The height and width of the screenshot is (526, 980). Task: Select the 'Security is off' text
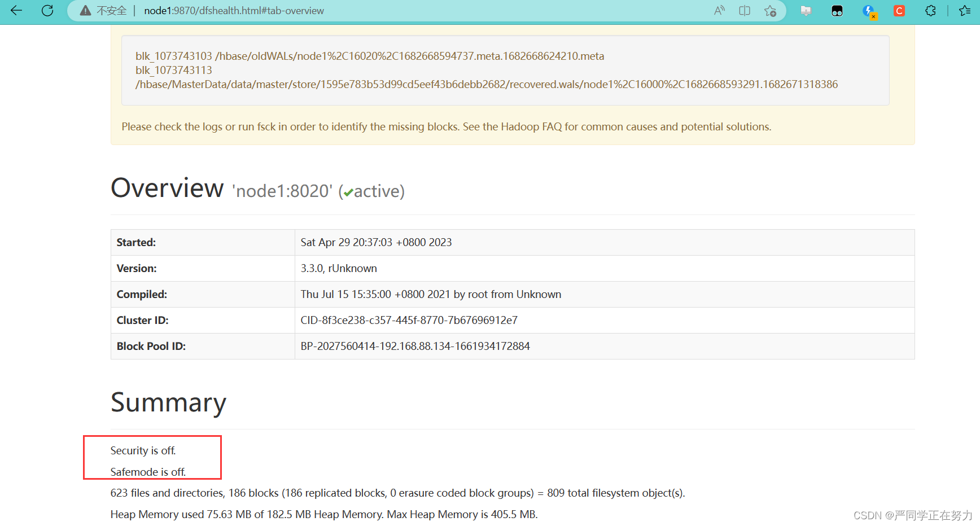point(143,450)
